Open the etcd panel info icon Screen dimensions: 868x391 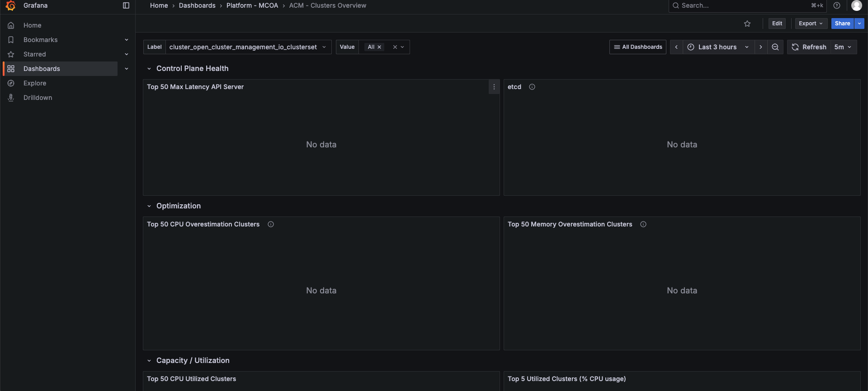click(532, 87)
